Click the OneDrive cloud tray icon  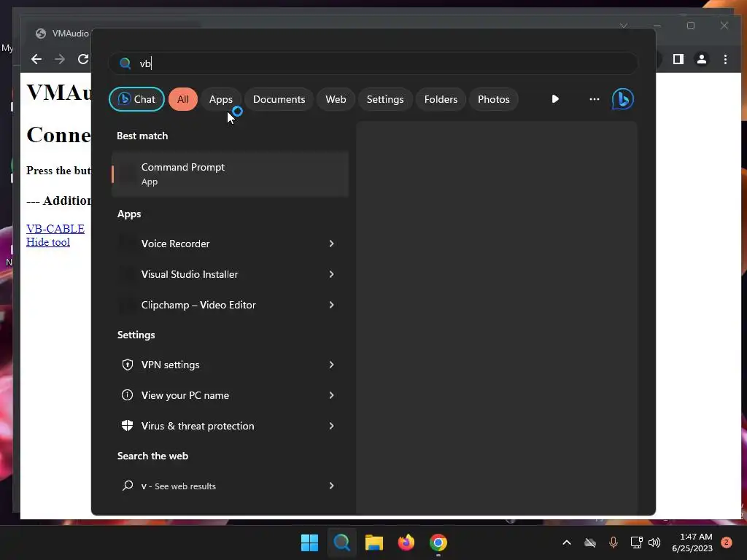[x=590, y=542]
